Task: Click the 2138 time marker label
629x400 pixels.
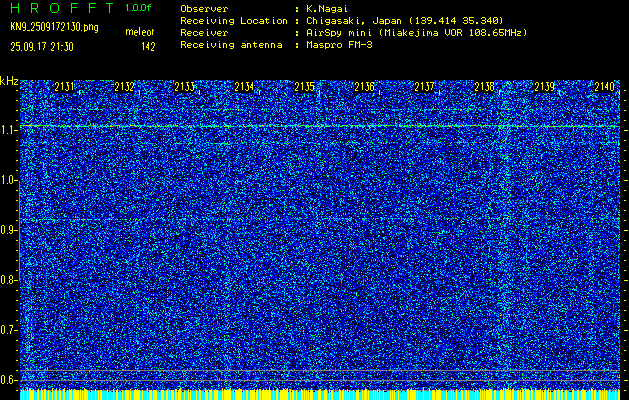Action: [485, 87]
